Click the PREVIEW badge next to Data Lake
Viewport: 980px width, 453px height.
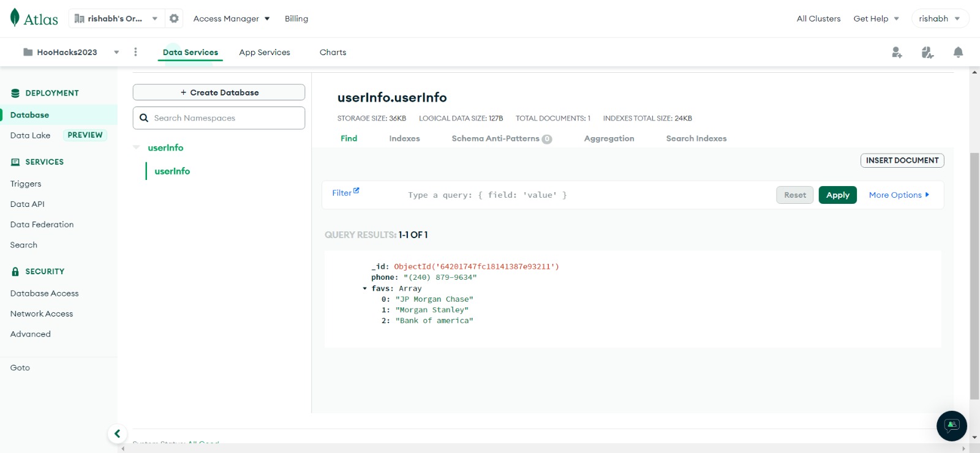coord(85,135)
